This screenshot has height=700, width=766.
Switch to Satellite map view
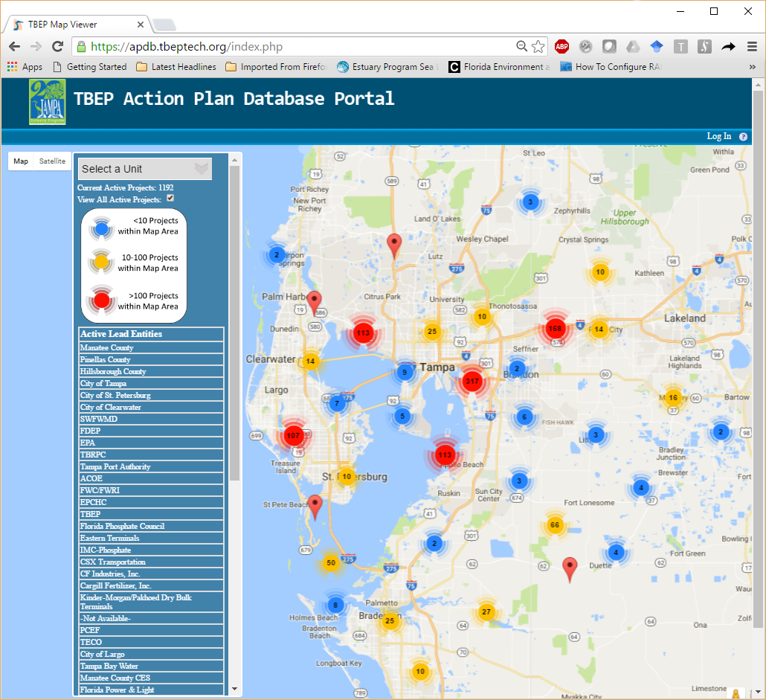(x=52, y=161)
